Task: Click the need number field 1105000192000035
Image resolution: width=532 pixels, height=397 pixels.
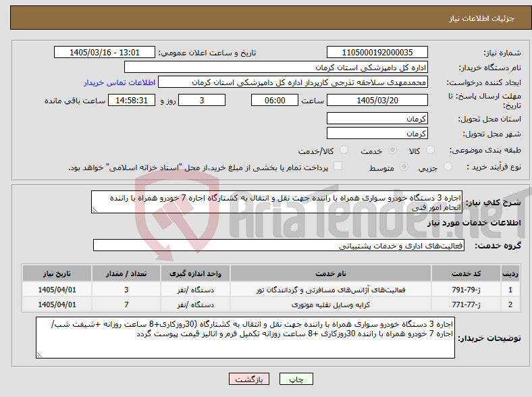Action: [377, 52]
